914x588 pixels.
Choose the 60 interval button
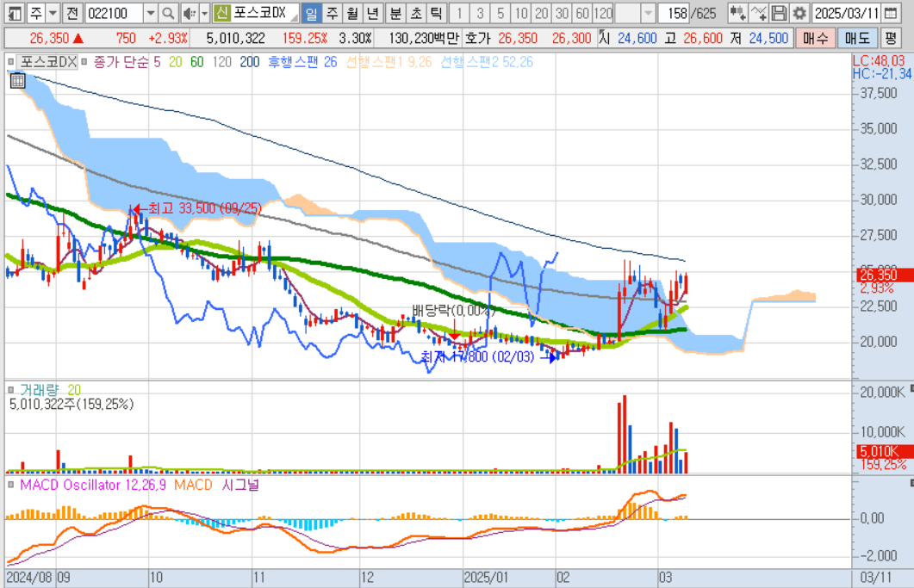pos(582,12)
